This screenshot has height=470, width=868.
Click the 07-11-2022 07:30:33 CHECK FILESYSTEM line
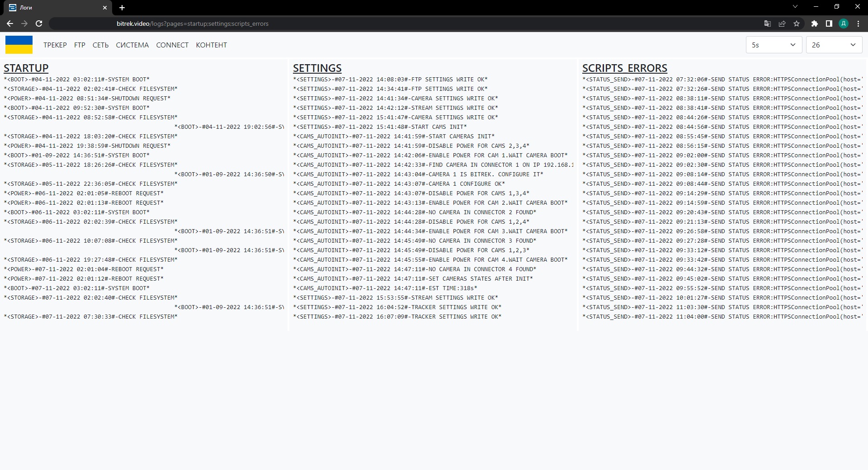pos(90,317)
